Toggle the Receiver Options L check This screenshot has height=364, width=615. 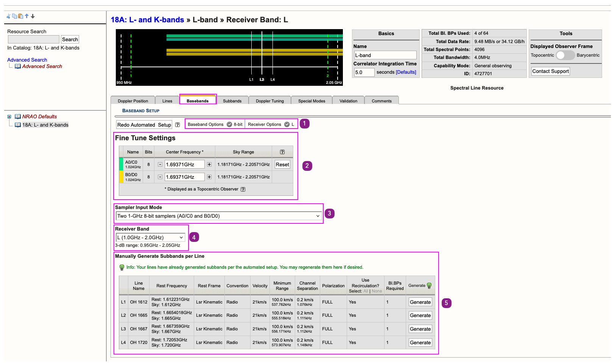[287, 124]
